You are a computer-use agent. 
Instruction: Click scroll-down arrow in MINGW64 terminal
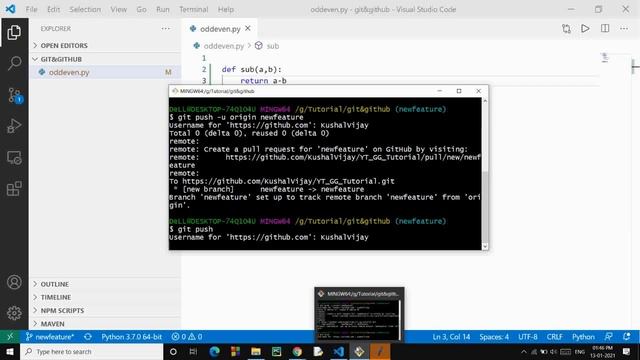pos(485,246)
